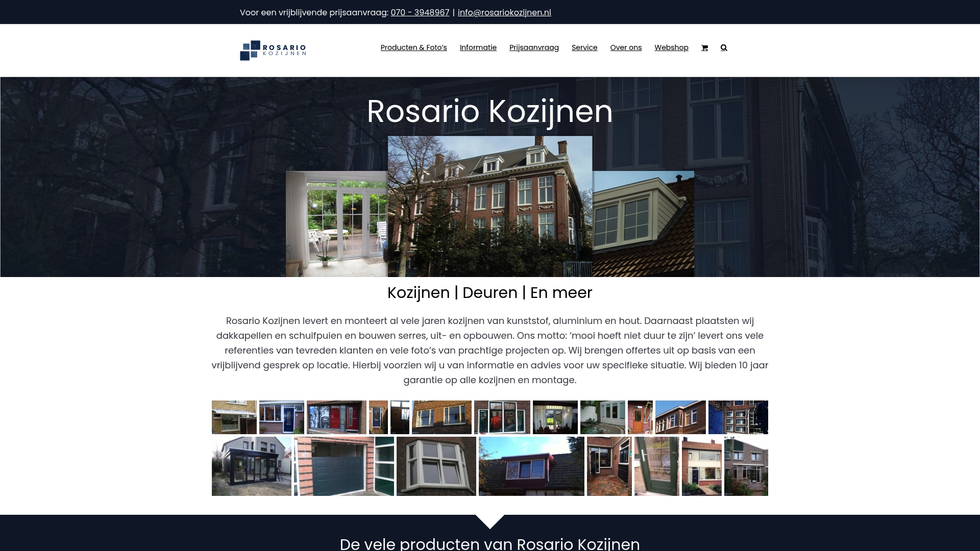Open the Producten & Foto's menu
Screen dimensions: 980x551
pyautogui.click(x=413, y=47)
